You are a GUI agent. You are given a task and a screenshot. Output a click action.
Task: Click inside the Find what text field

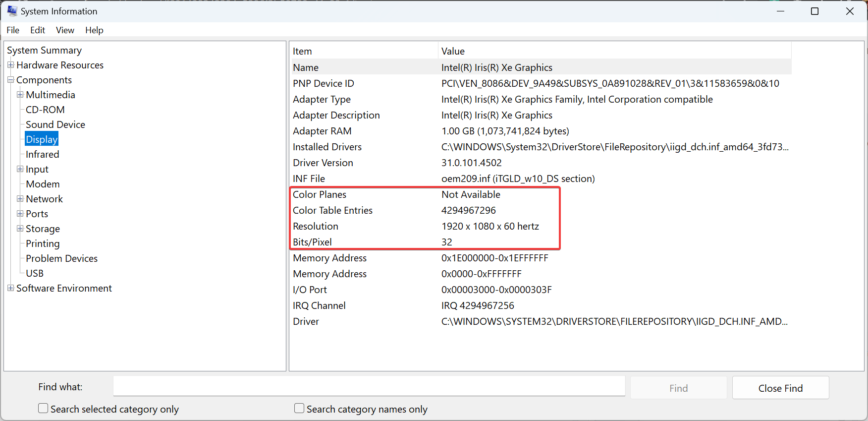pyautogui.click(x=369, y=386)
